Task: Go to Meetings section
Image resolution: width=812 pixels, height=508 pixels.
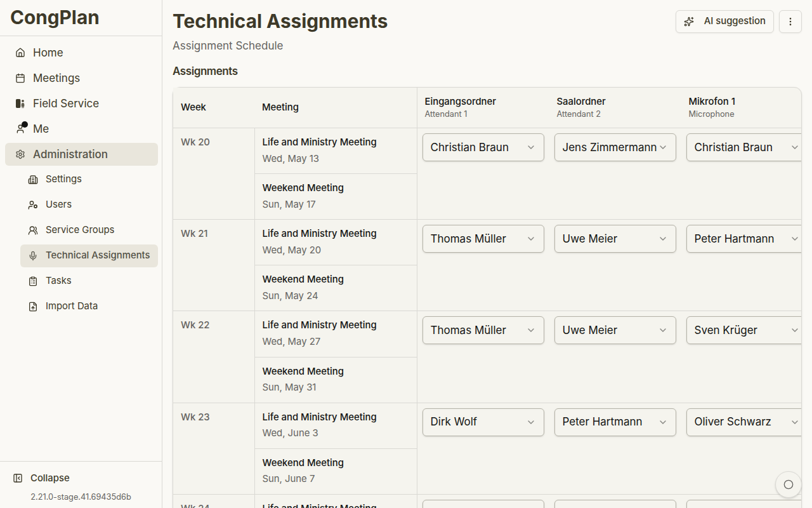Action: [x=81, y=78]
